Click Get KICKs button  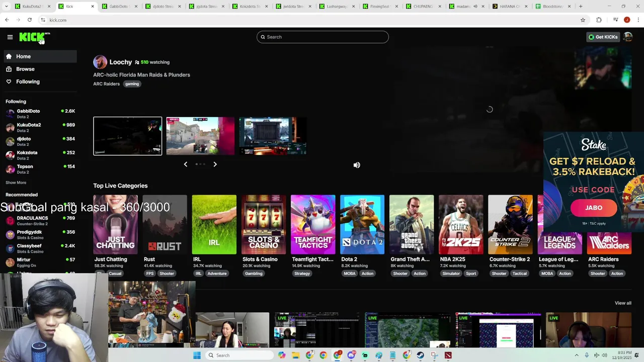603,37
